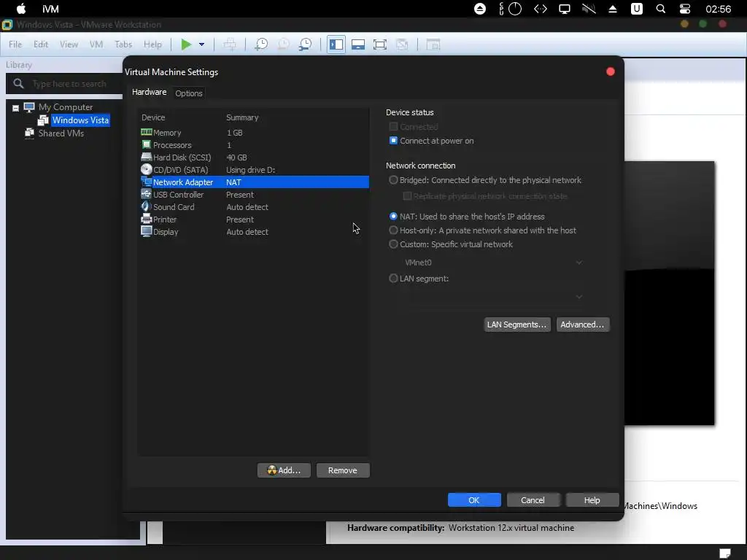The width and height of the screenshot is (747, 560).
Task: Select Custom: Specific virtual network
Action: [x=393, y=244]
